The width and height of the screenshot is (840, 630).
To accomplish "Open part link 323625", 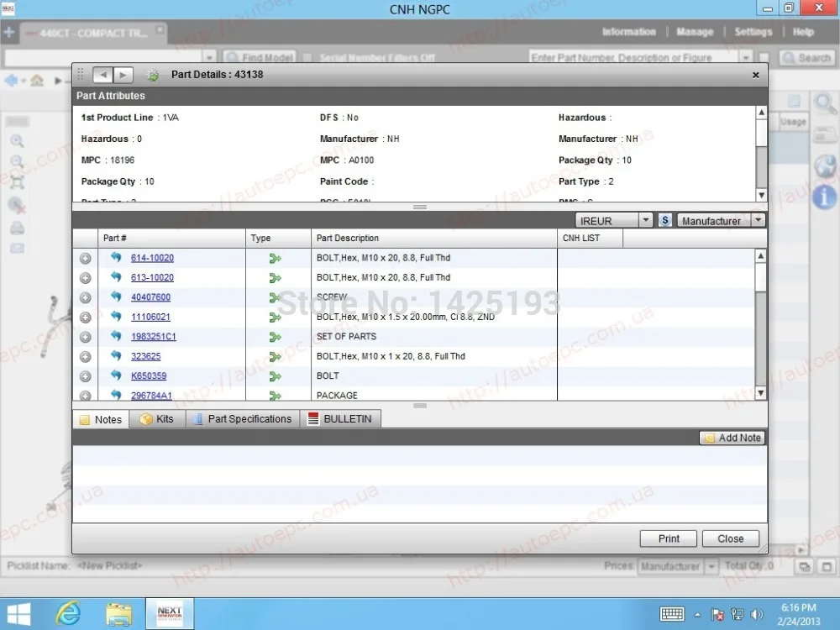I will (145, 356).
